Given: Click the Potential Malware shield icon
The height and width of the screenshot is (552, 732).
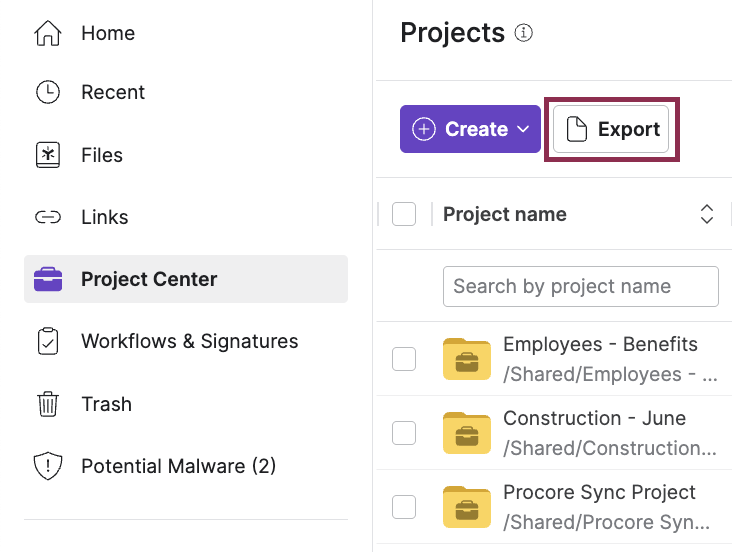Looking at the screenshot, I should coord(48,466).
